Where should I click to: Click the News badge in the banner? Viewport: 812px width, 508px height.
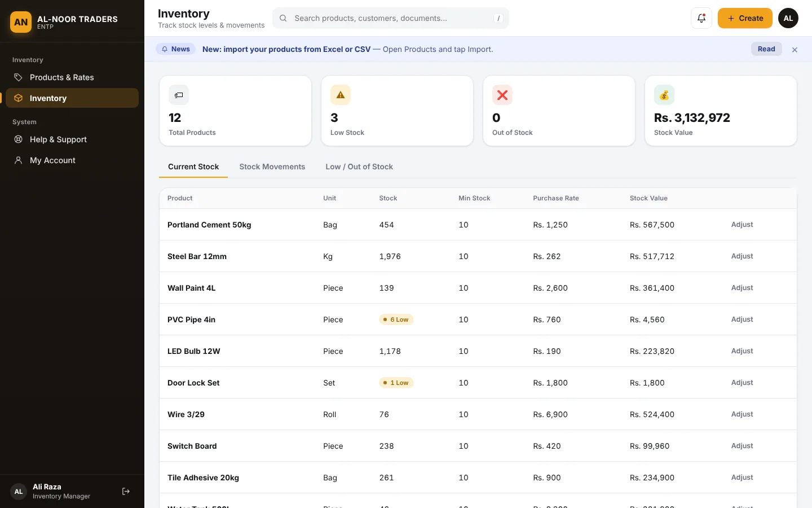pyautogui.click(x=175, y=49)
